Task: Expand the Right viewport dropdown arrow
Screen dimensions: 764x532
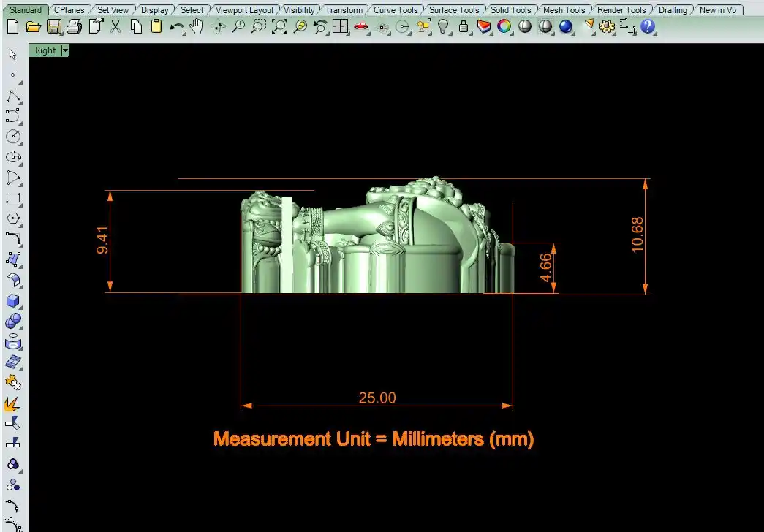Action: tap(65, 50)
